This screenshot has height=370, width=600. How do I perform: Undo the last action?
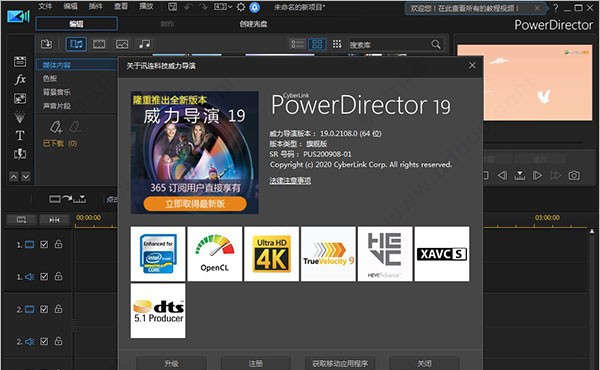click(x=188, y=7)
